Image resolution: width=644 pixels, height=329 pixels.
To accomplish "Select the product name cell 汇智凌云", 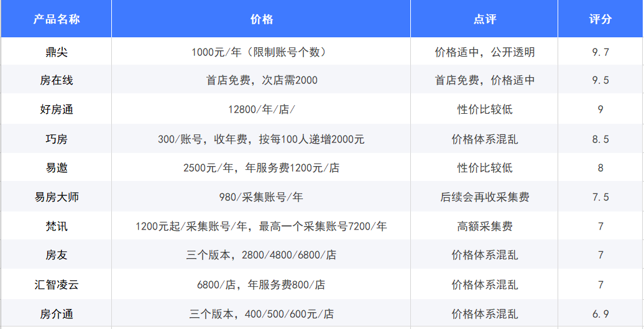I will 57,285.
